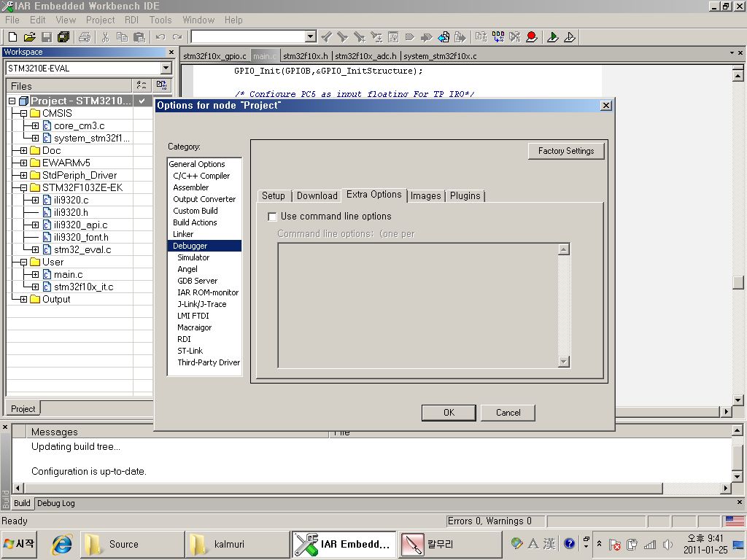Enable Use command line options checkbox

pos(273,217)
